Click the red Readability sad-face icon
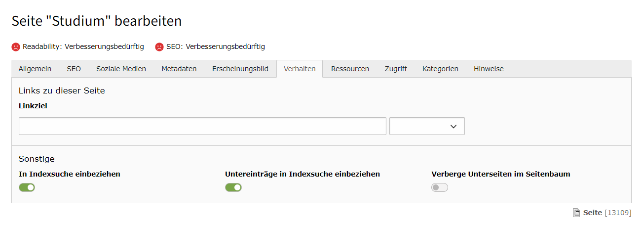The height and width of the screenshot is (225, 644). click(x=16, y=47)
